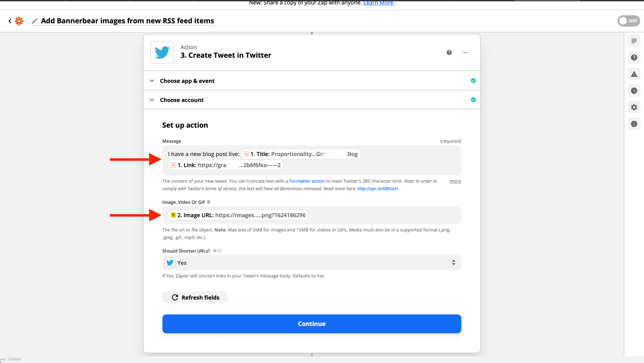Open the step's three-dot options menu
The height and width of the screenshot is (363, 644).
click(465, 52)
